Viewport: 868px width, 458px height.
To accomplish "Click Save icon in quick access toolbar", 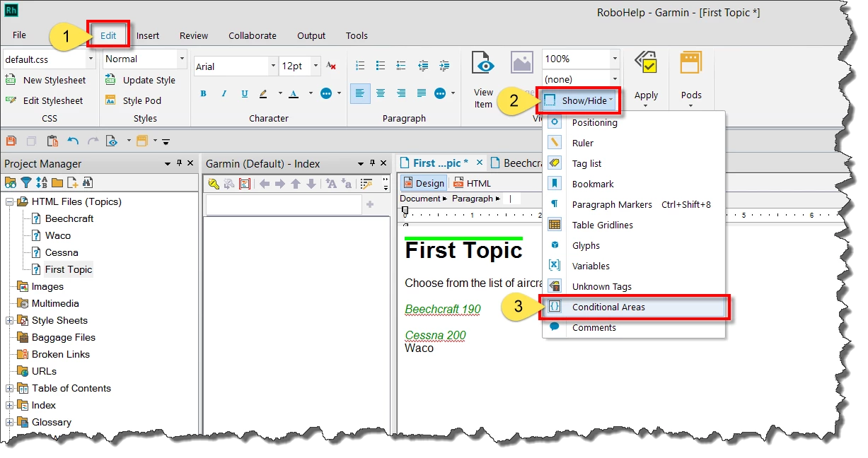I will [x=11, y=141].
